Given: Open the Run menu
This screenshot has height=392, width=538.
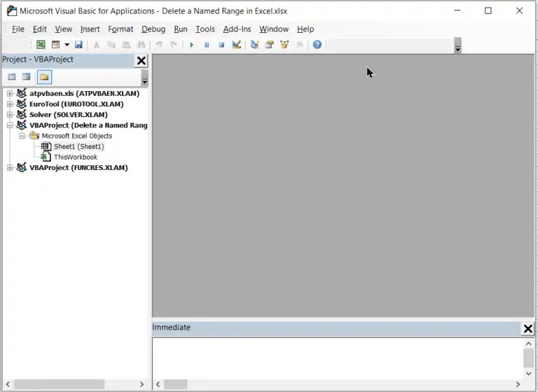Looking at the screenshot, I should click(x=181, y=29).
